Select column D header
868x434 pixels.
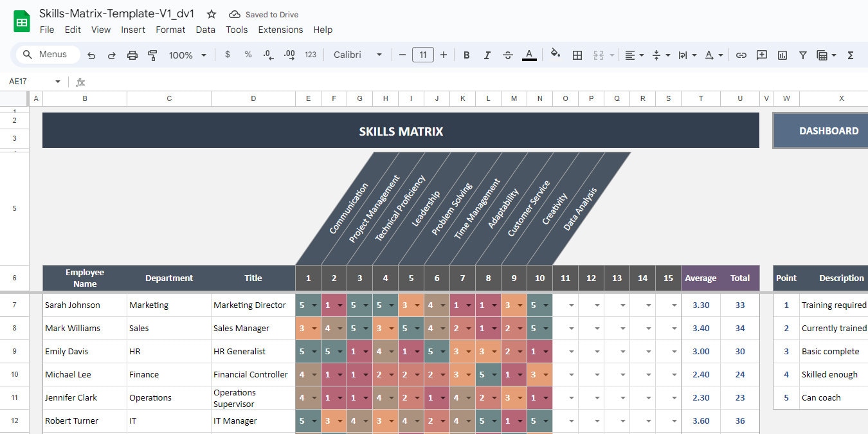coord(253,98)
